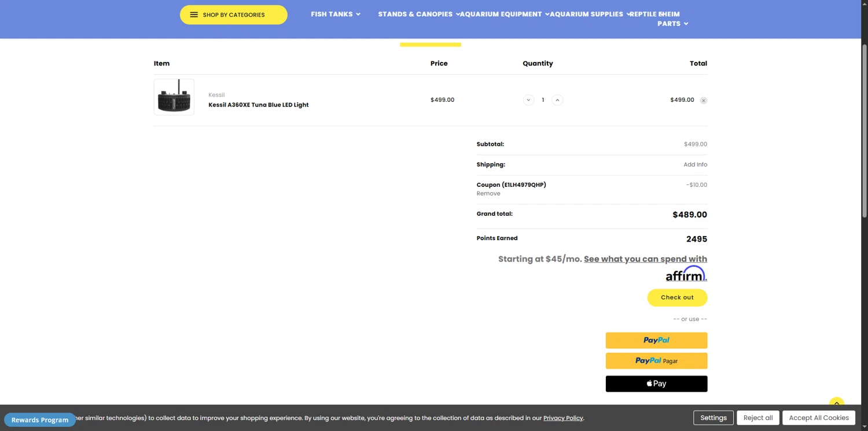Expand the Aquarium Equipment menu
The image size is (868, 431).
[505, 14]
